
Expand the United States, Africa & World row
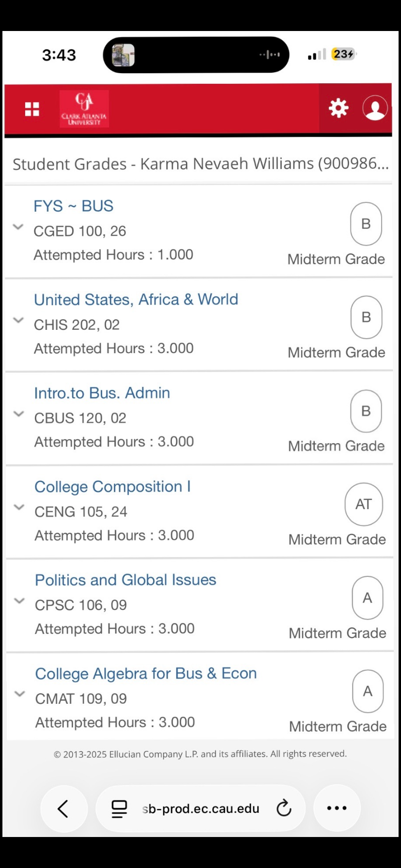[18, 320]
